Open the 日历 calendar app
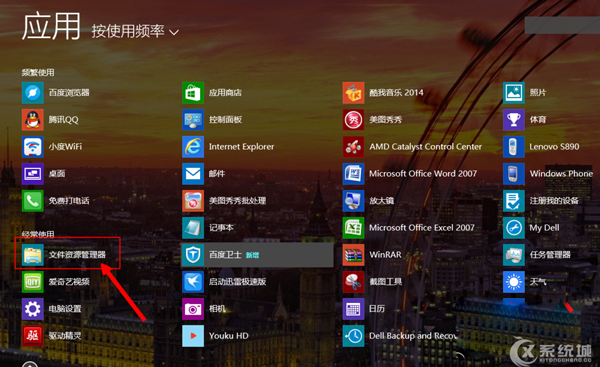The width and height of the screenshot is (600, 367). pyautogui.click(x=364, y=309)
